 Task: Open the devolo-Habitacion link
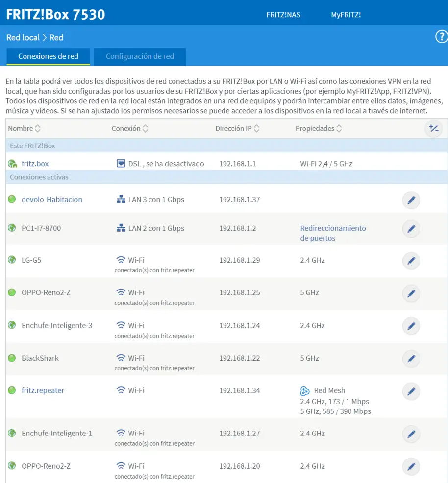pos(52,199)
